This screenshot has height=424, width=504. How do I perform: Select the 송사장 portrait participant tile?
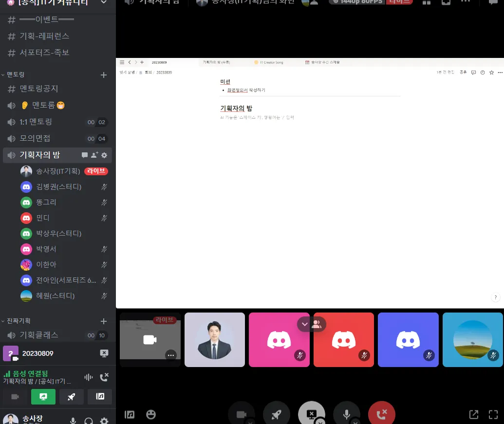click(x=215, y=339)
